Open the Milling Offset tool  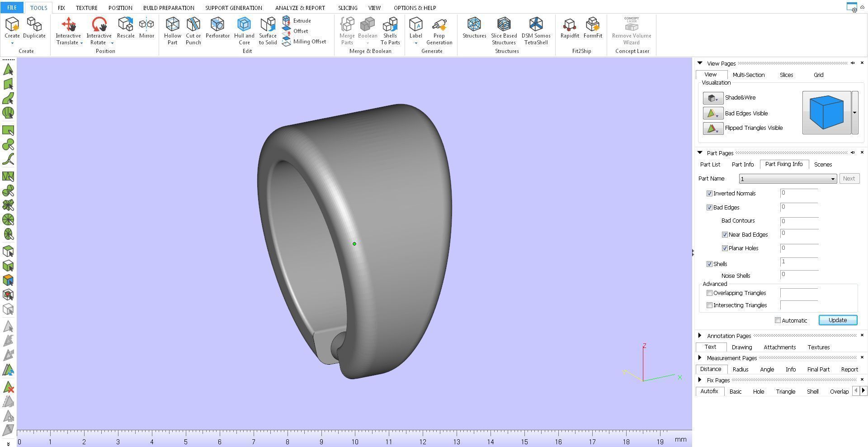(304, 42)
